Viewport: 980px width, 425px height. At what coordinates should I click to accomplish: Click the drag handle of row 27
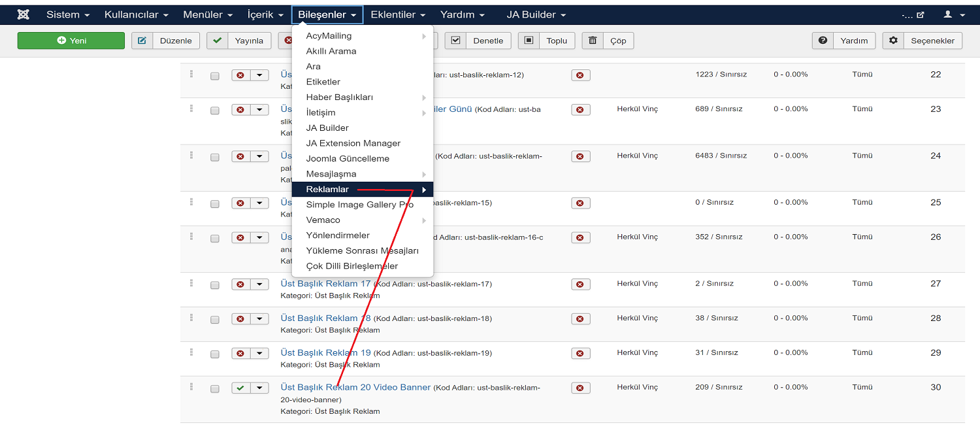pyautogui.click(x=191, y=283)
